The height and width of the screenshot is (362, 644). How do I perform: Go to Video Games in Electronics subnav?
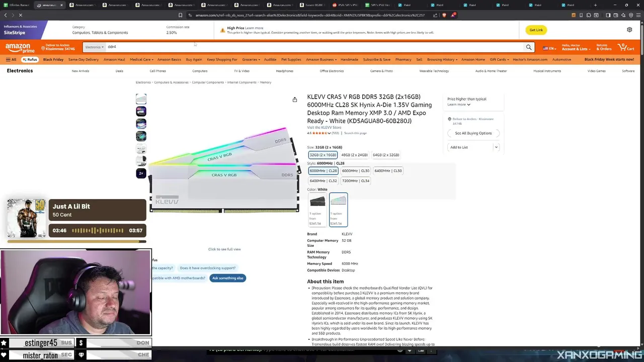[597, 71]
